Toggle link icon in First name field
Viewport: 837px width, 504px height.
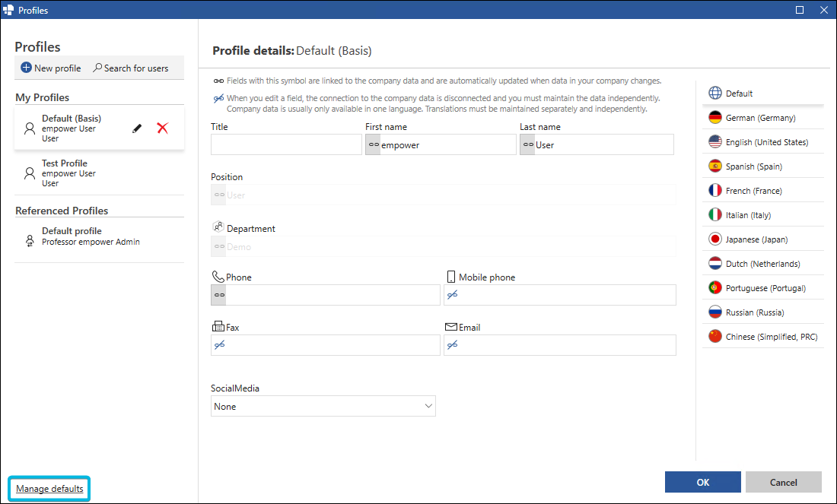(x=373, y=144)
